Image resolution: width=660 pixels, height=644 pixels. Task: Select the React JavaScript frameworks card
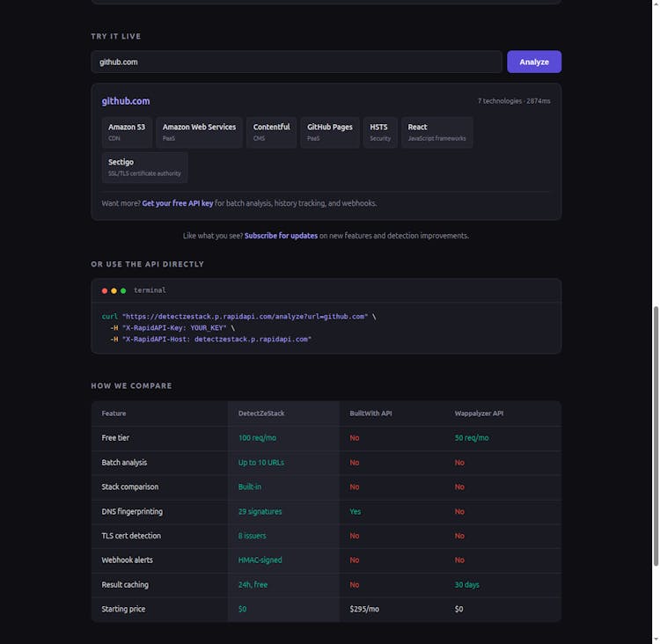(436, 132)
